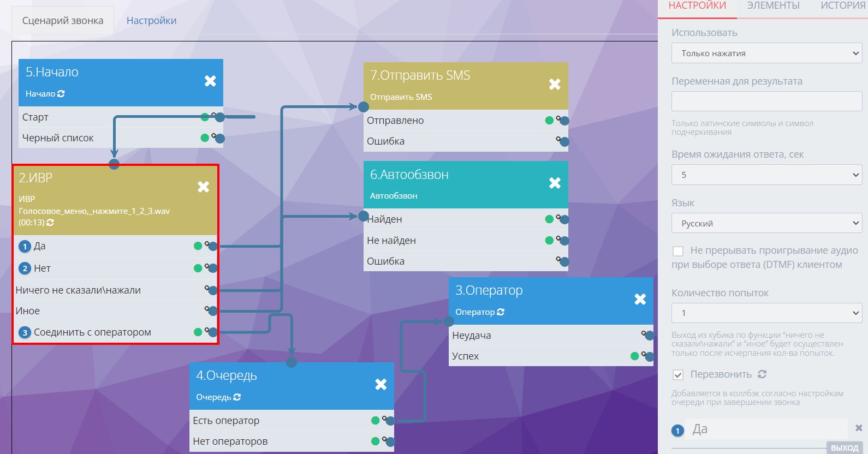
Task: Remove the 4.Очередь block
Action: 381,384
